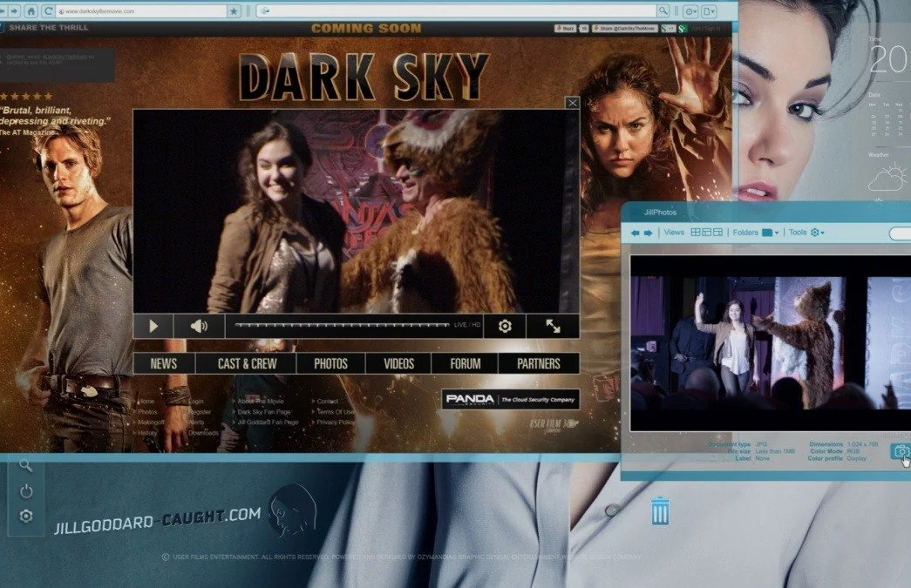Viewport: 911px width, 588px height.
Task: Play the Dark Sky video
Action: [153, 326]
